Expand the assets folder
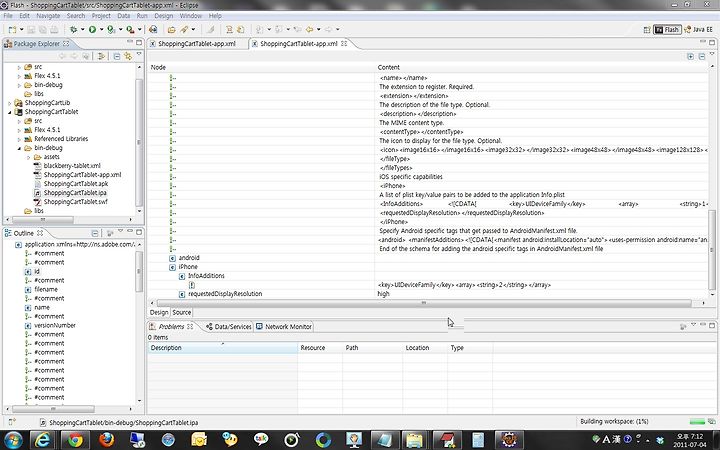Screen dimensions: 720x450 28,157
